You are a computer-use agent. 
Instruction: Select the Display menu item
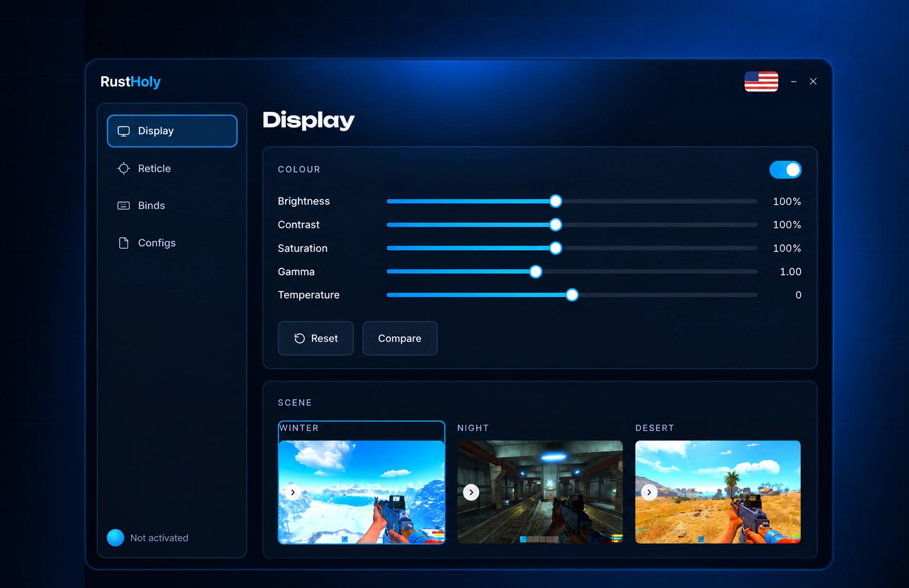coord(172,131)
